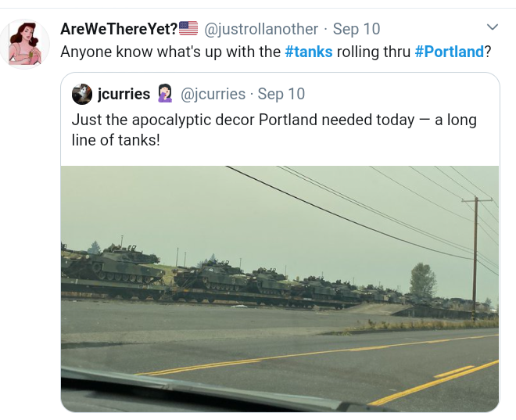Click the jcurries bold display name
The image size is (516, 420).
pos(124,94)
